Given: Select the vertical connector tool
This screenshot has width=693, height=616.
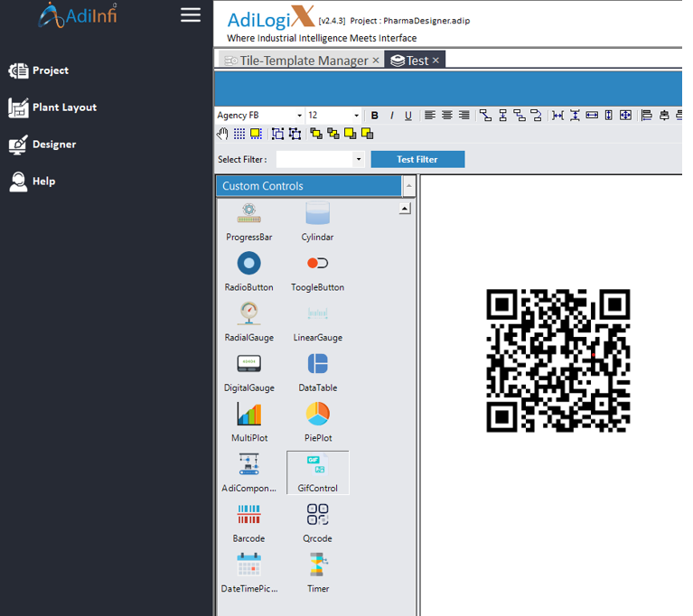Looking at the screenshot, I should pos(502,116).
